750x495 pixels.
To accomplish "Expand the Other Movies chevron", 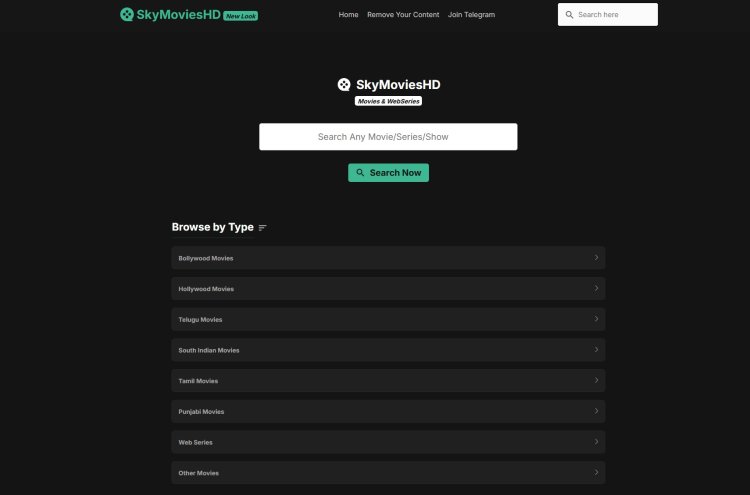I will coord(596,473).
